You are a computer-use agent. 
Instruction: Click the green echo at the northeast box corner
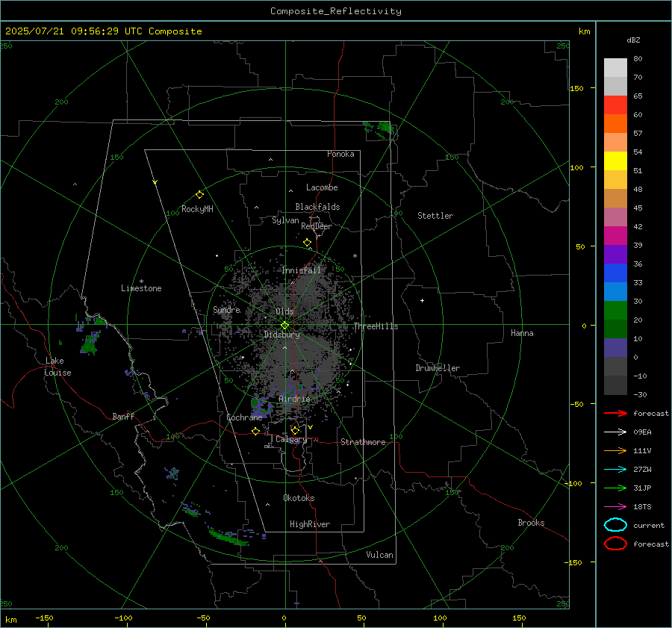pos(382,129)
